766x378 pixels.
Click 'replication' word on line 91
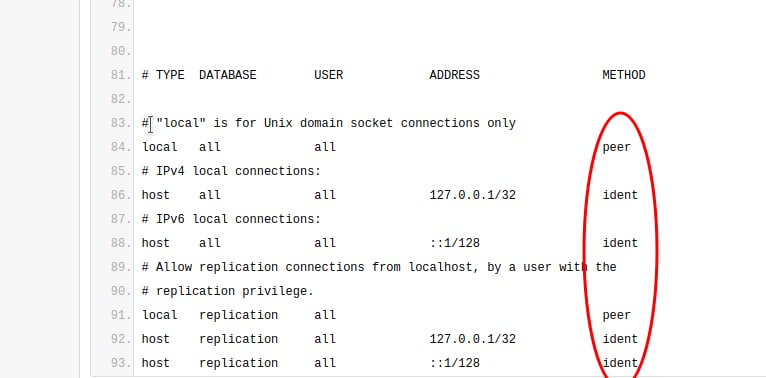[x=238, y=315]
